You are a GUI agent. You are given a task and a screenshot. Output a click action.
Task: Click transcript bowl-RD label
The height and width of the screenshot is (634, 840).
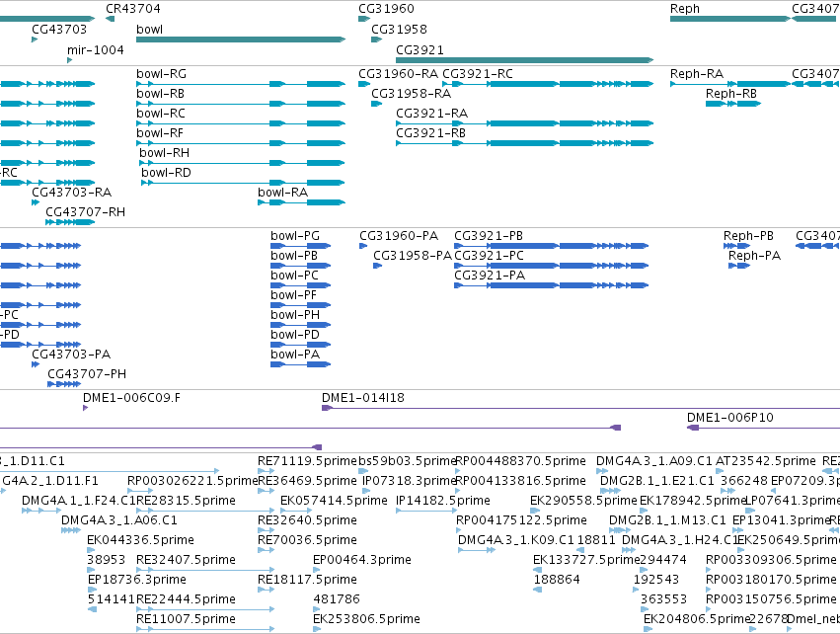166,173
